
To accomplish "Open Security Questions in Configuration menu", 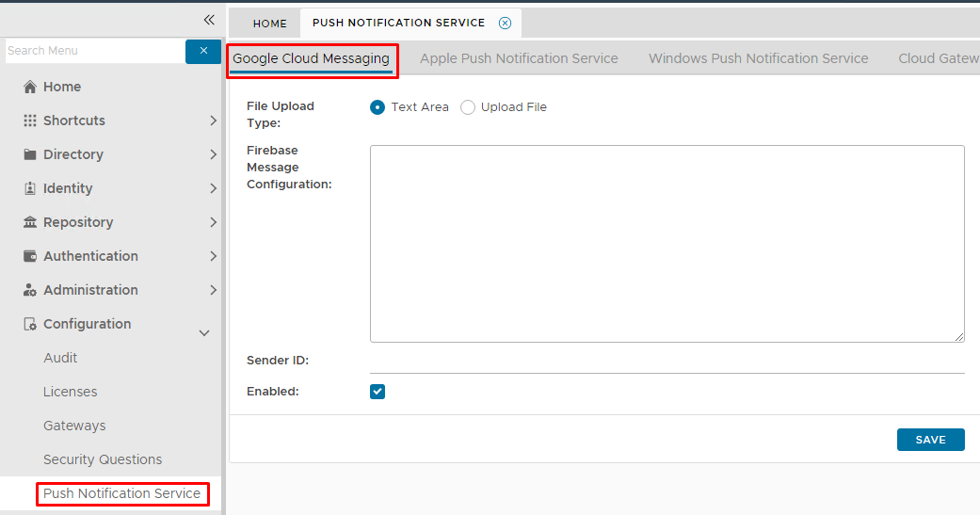I will click(x=103, y=459).
